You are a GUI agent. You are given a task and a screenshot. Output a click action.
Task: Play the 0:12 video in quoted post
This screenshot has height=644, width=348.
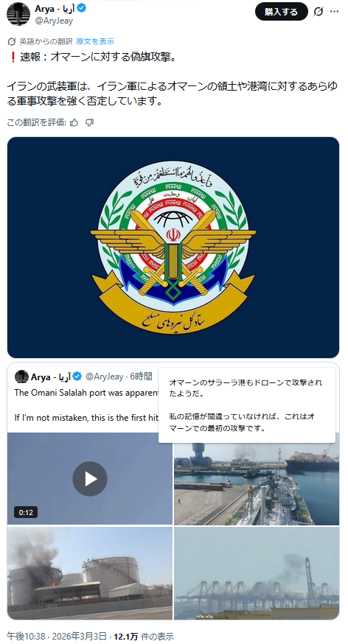[x=90, y=478]
